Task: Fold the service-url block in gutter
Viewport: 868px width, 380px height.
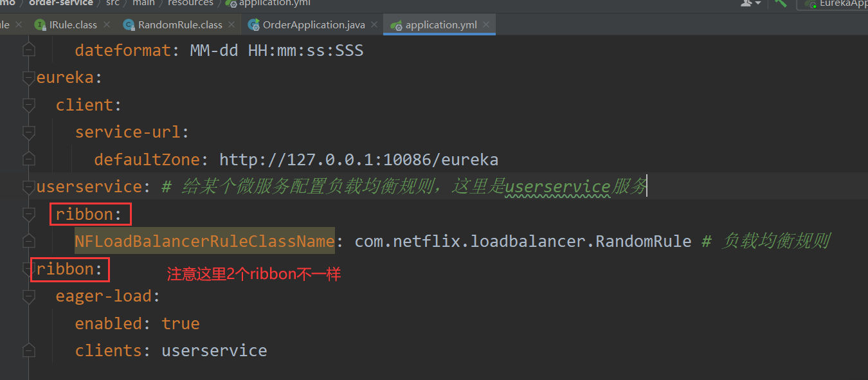Action: click(28, 132)
